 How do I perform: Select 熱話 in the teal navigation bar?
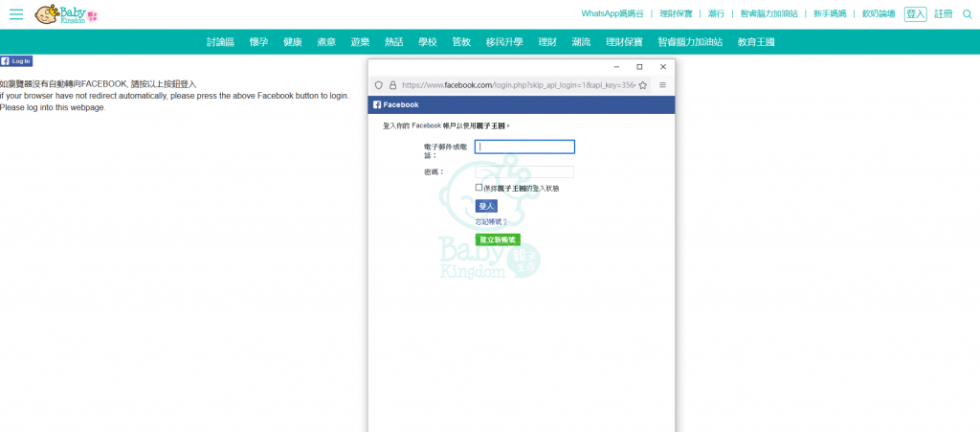click(x=393, y=42)
